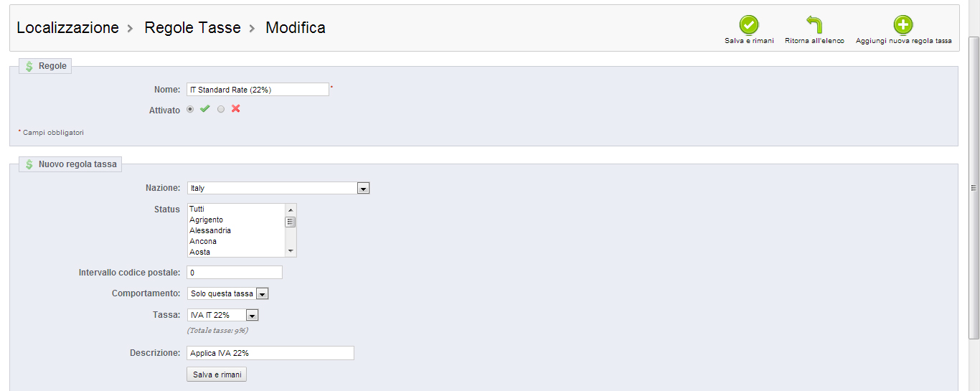This screenshot has height=391, width=980.
Task: Click the Ritorna all'elenco arrow icon
Action: [x=814, y=26]
